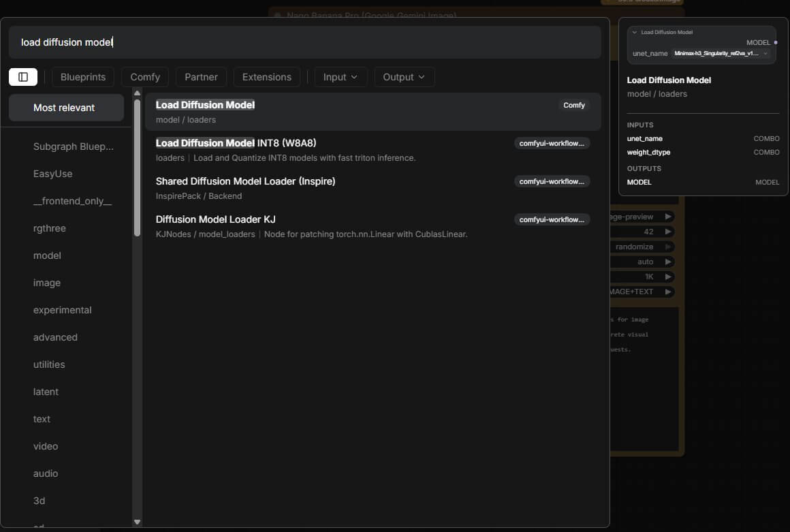The image size is (790, 532).
Task: Open the Input dropdown filter
Action: (341, 77)
